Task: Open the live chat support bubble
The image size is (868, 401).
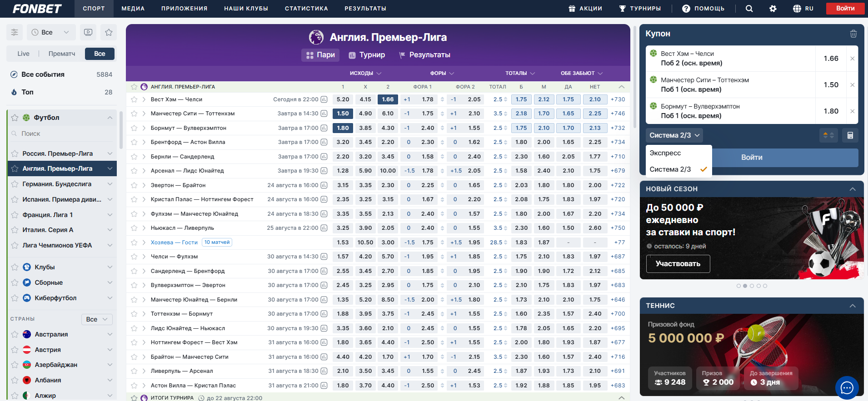Action: 847,387
